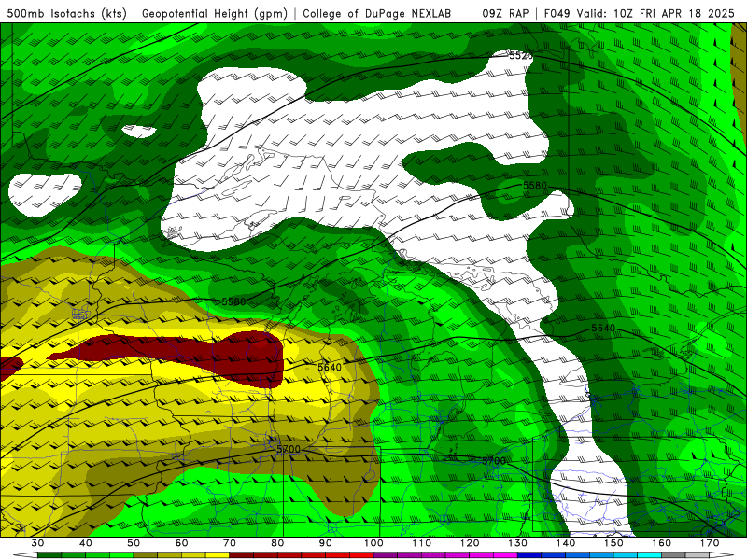747x560 pixels.
Task: Click the color bar label '100'
Action: 374,543
